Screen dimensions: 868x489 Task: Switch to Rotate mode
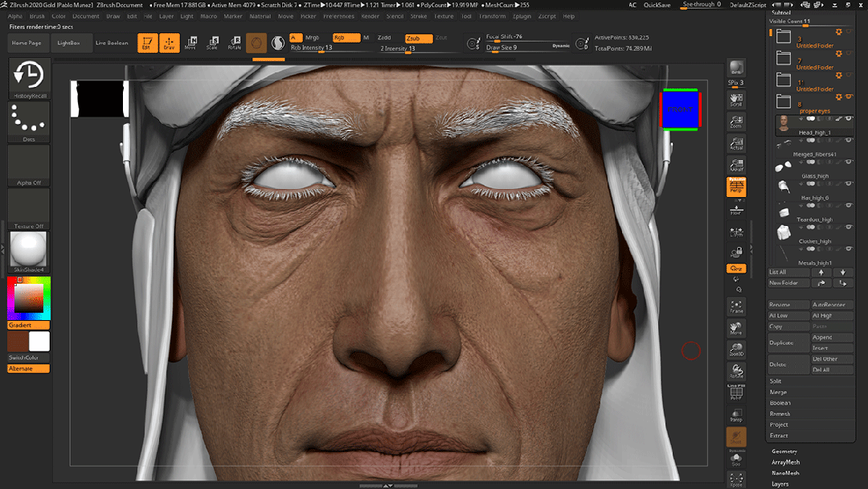[234, 40]
